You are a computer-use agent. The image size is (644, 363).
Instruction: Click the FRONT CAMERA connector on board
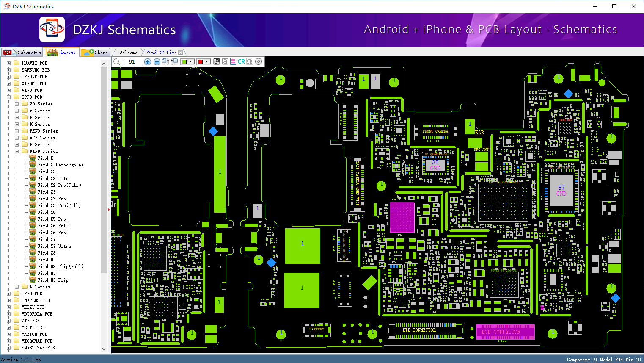coord(435,132)
